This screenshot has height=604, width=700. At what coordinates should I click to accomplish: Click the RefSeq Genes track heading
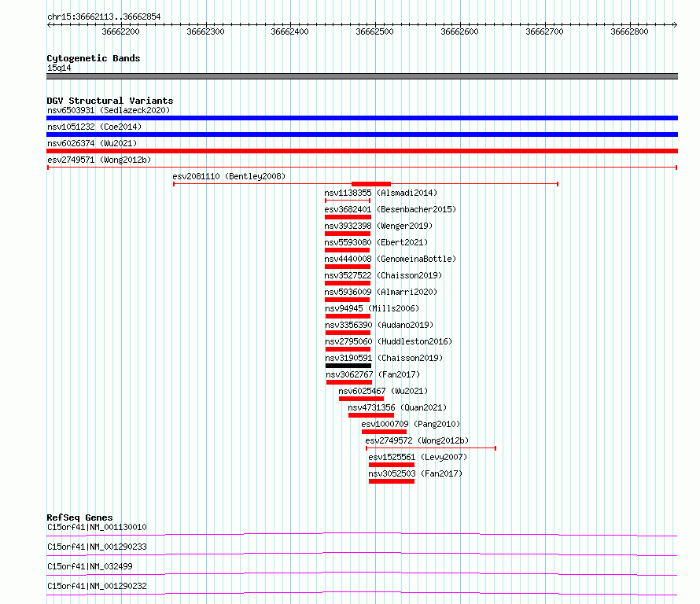tap(79, 517)
